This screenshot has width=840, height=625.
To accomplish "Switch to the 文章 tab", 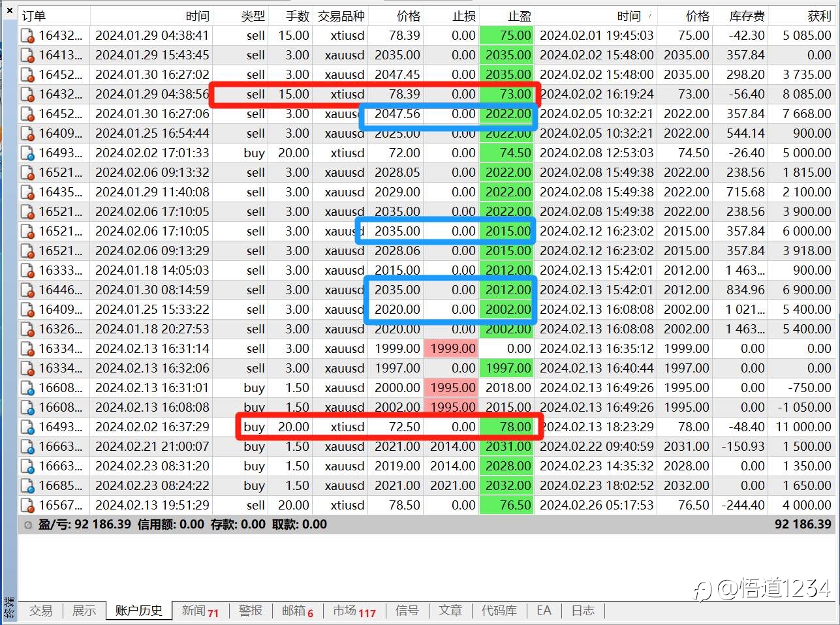I will (x=450, y=611).
